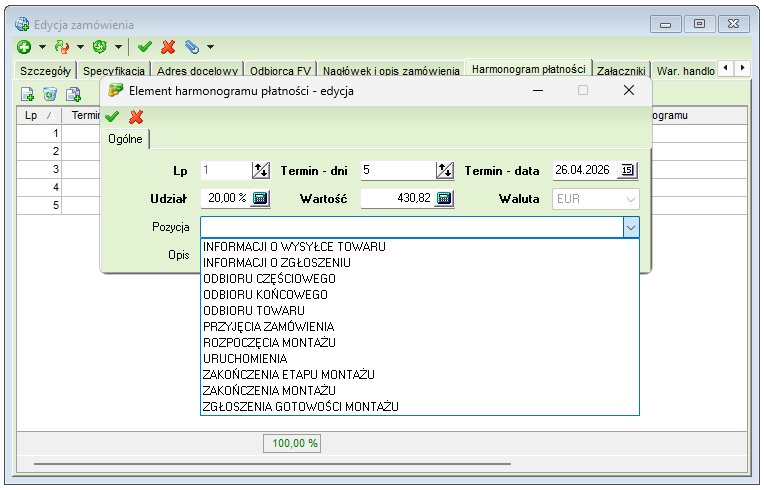764x490 pixels.
Task: Select the Harmonogram płatności tab
Action: (529, 69)
